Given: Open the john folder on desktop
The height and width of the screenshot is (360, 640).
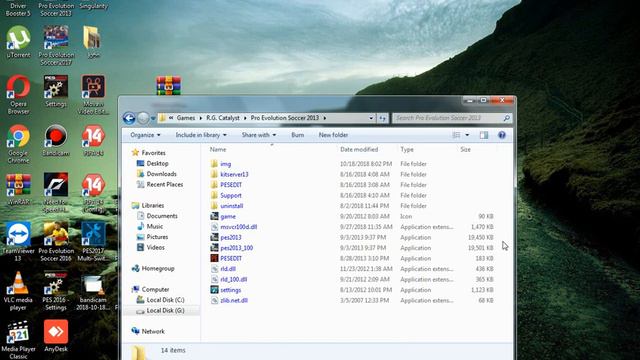Looking at the screenshot, I should tap(93, 42).
